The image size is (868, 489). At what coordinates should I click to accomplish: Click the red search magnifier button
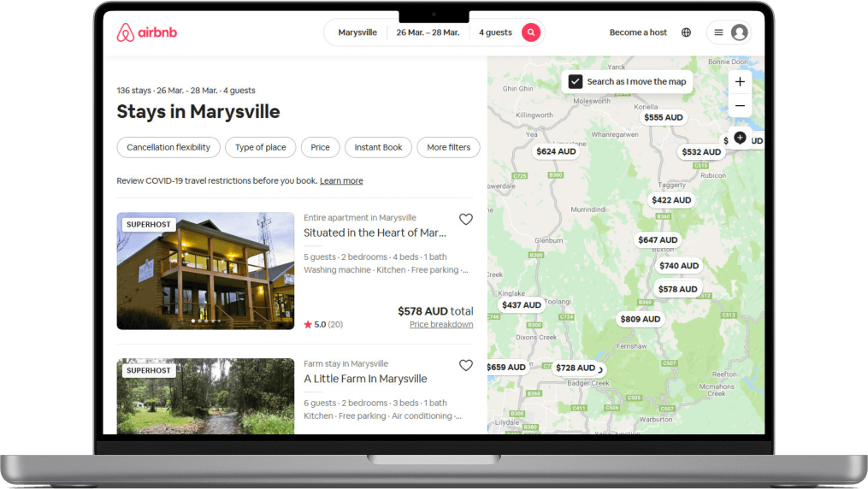530,32
